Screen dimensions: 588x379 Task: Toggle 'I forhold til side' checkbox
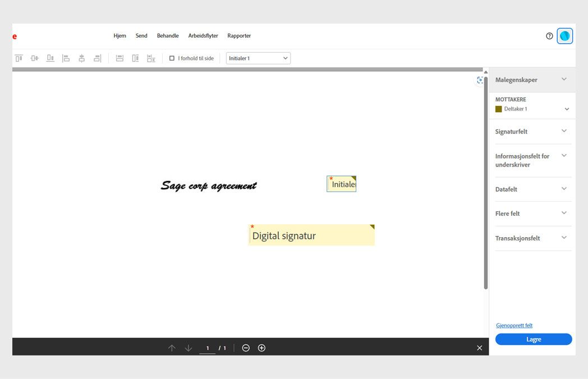pos(172,58)
